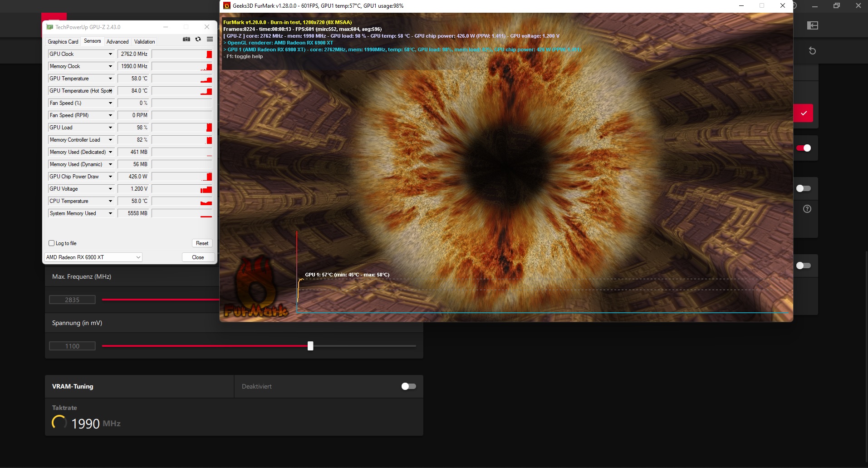Click the GPU-Z refresh icon

(198, 39)
